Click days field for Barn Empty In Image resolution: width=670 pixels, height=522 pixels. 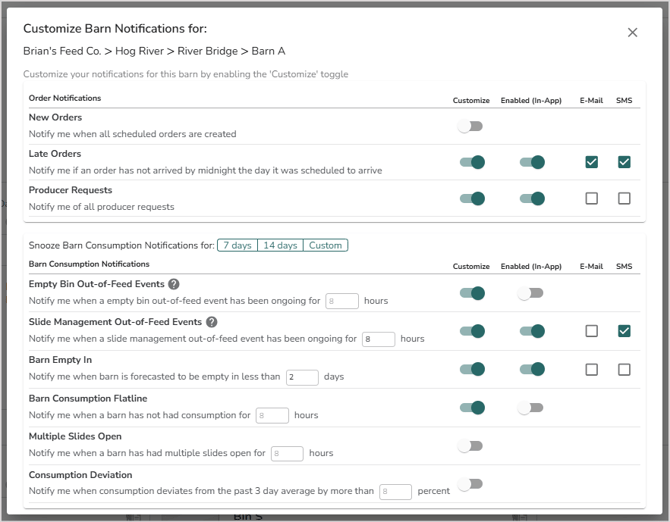(301, 377)
